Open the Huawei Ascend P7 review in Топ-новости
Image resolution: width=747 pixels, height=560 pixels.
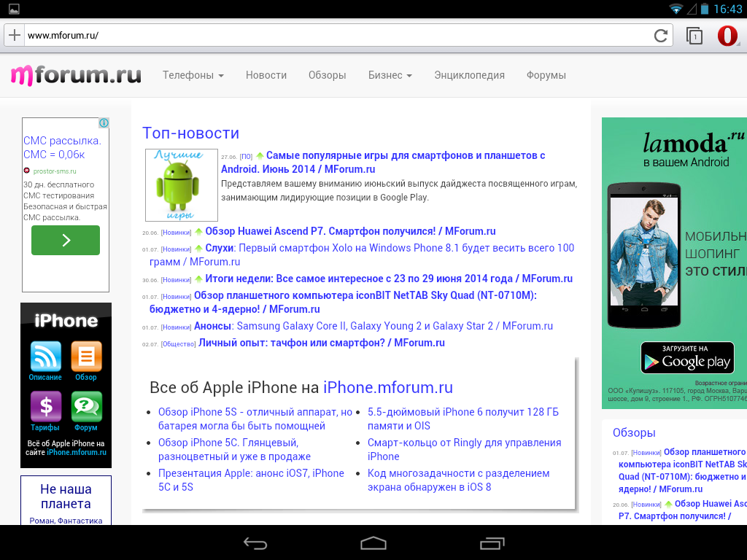click(x=350, y=231)
